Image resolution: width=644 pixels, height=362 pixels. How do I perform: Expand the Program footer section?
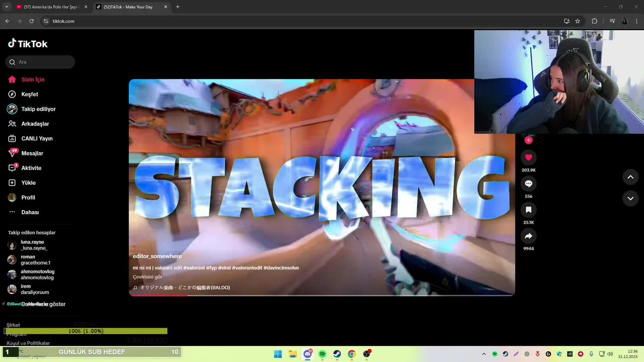pyautogui.click(x=17, y=334)
